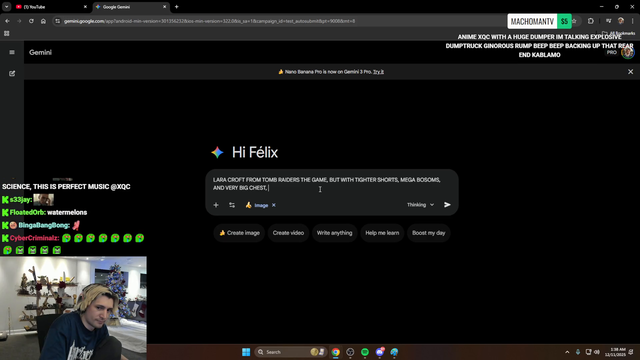Viewport: 640px width, 360px height.
Task: Open the tools sliders icon in prompt box
Action: (x=232, y=205)
